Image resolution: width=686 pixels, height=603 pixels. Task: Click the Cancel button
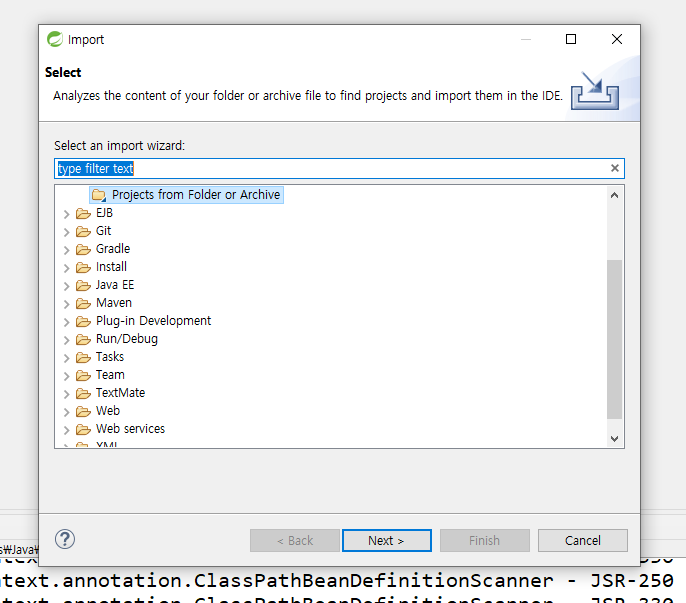(x=583, y=540)
